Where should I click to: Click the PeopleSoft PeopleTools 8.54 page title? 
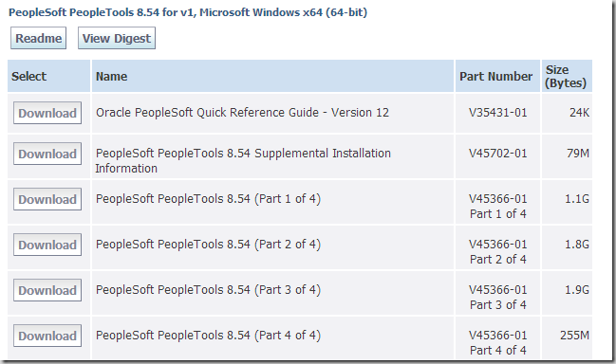[x=188, y=12]
